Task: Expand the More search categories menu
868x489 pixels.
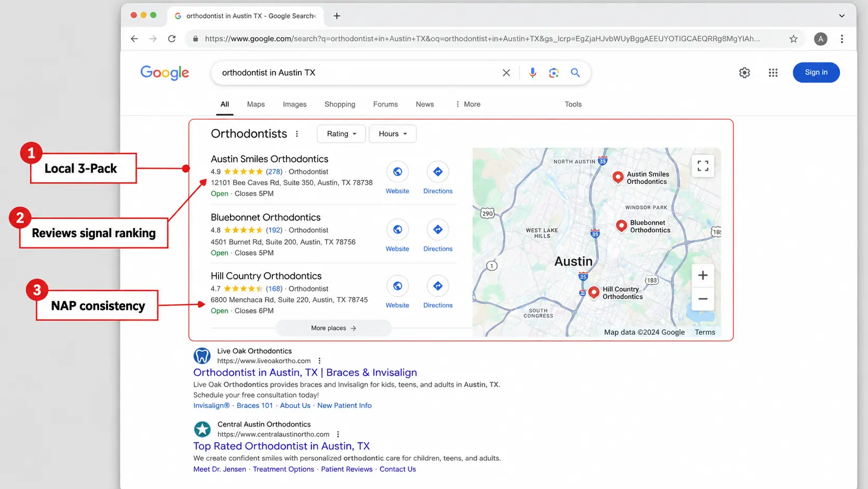Action: [x=468, y=104]
